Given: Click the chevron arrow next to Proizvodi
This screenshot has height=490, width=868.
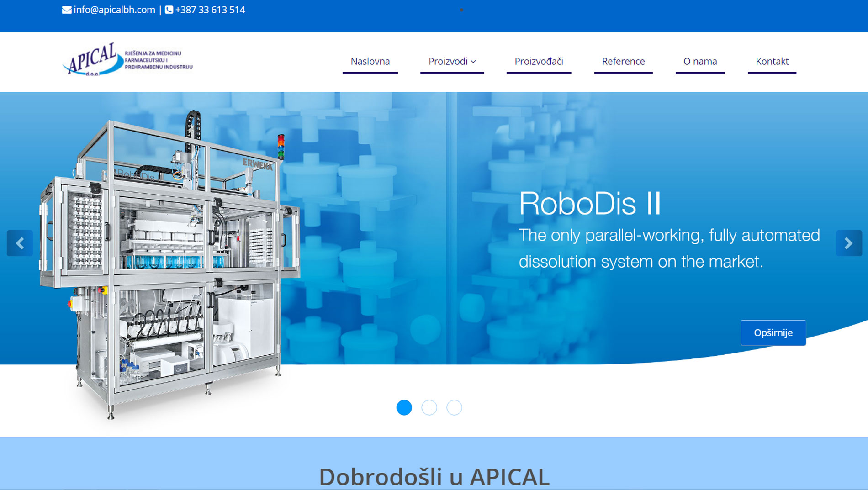Looking at the screenshot, I should (473, 62).
